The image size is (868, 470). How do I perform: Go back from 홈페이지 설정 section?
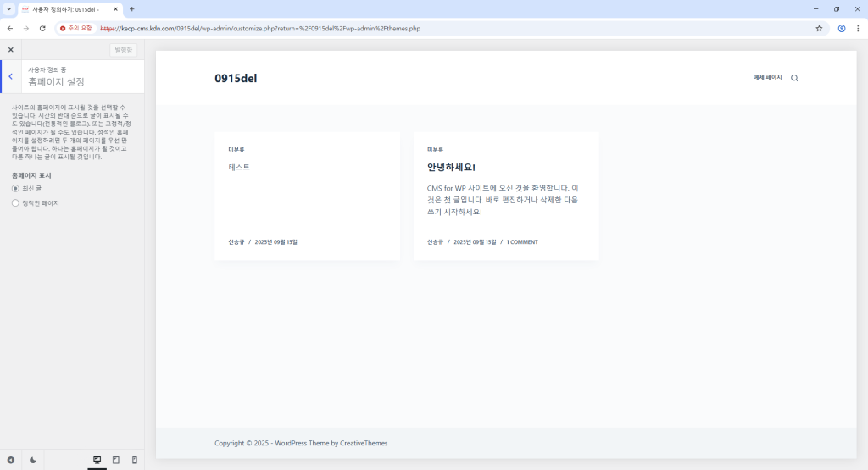10,76
